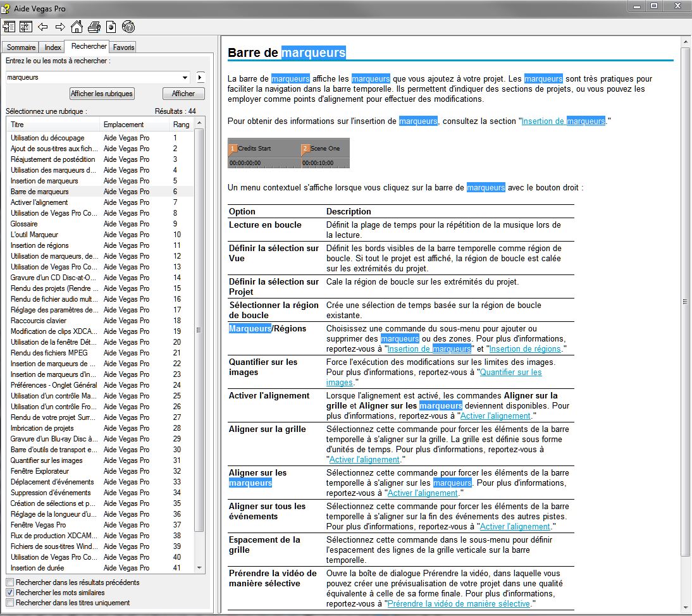
Task: Open the search words dropdown arrow
Action: [x=185, y=77]
